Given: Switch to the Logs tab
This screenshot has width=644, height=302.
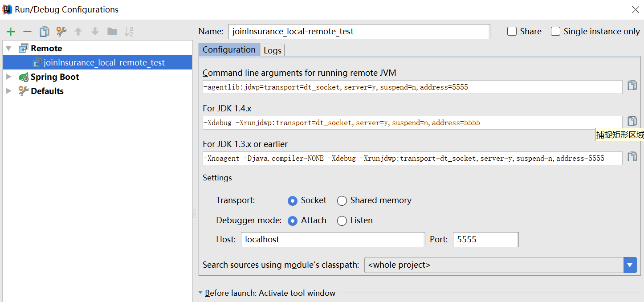Looking at the screenshot, I should (272, 50).
